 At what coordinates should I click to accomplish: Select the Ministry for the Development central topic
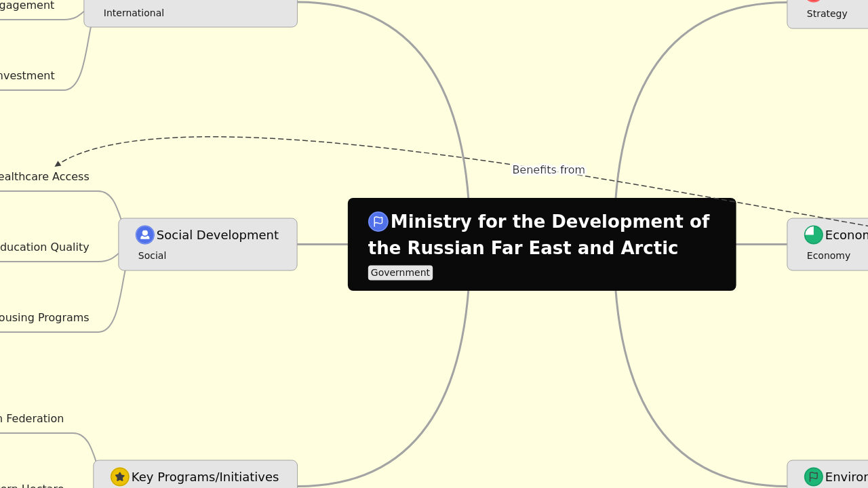542,244
